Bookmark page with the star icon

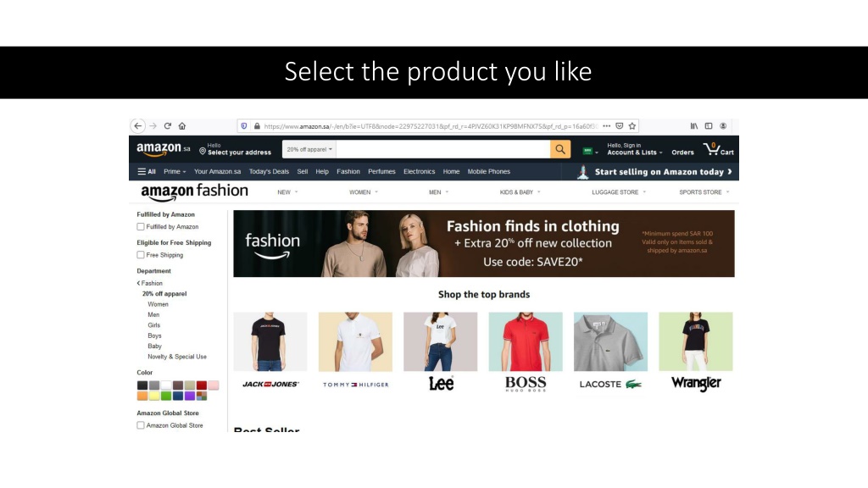click(632, 126)
